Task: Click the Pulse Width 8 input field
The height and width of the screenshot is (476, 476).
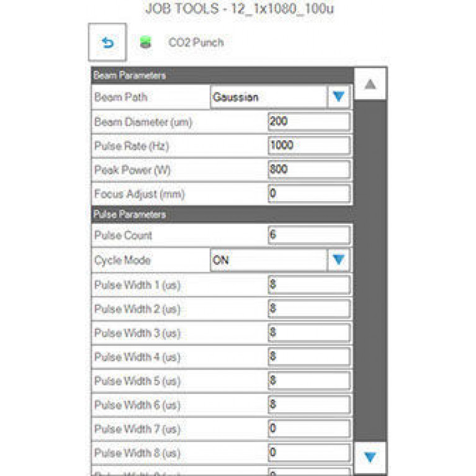Action: [309, 452]
